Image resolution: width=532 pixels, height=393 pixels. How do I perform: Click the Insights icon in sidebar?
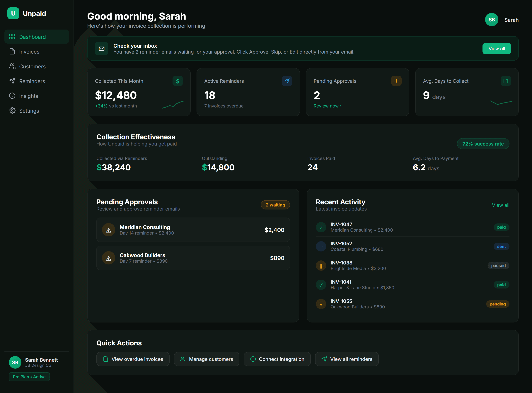point(12,96)
